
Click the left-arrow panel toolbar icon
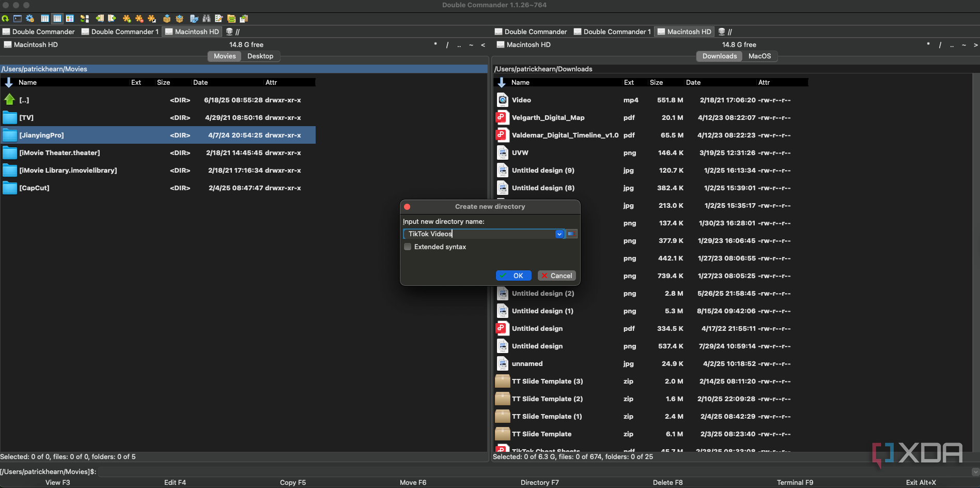(x=100, y=19)
